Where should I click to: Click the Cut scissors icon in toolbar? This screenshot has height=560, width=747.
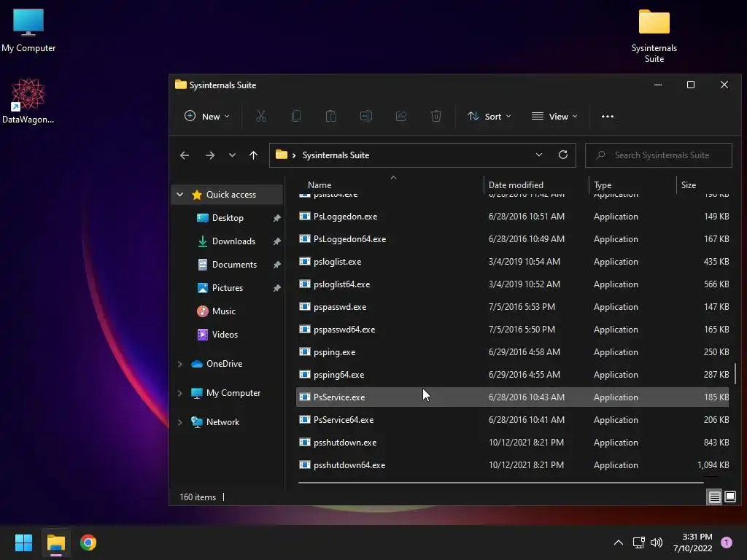click(261, 116)
